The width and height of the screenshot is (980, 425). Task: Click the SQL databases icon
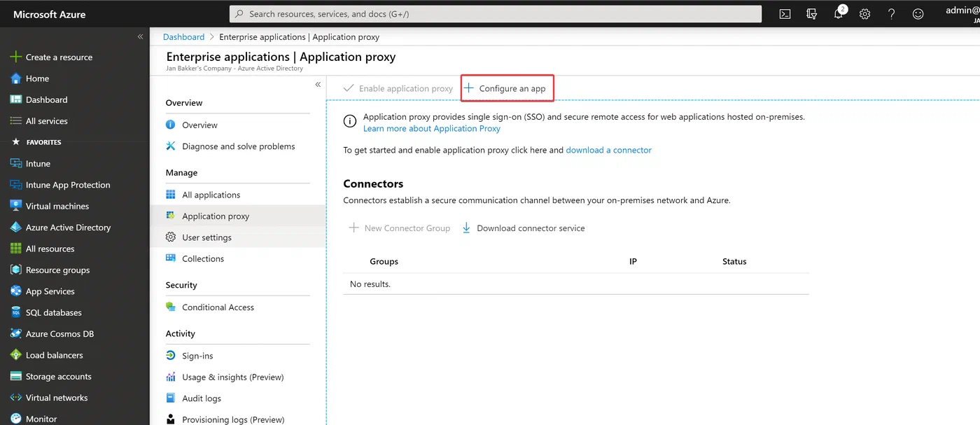[x=15, y=312]
